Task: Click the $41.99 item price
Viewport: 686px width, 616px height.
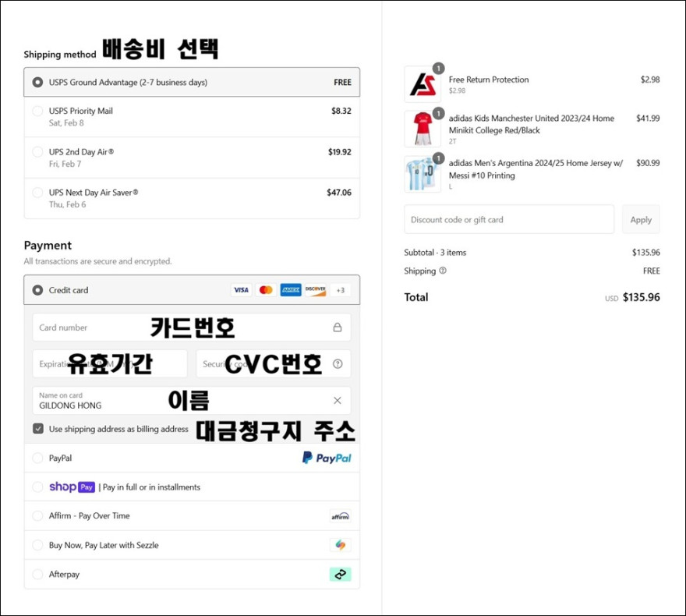Action: (x=648, y=118)
